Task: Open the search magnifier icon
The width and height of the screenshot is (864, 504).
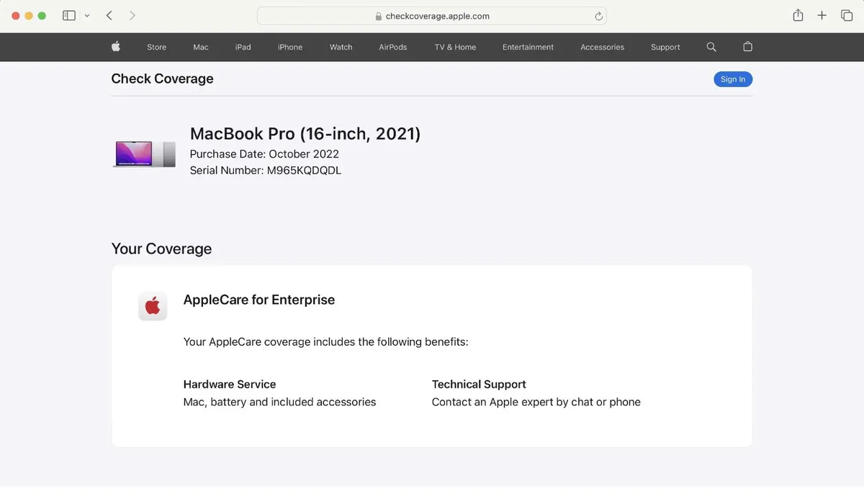Action: click(x=711, y=47)
